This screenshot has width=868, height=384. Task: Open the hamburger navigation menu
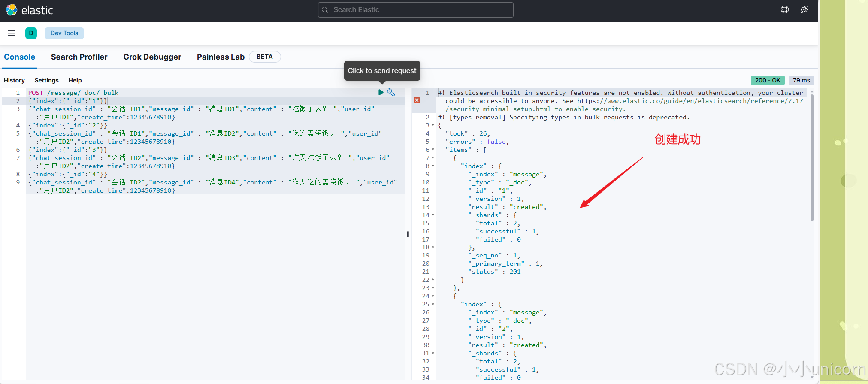point(12,33)
